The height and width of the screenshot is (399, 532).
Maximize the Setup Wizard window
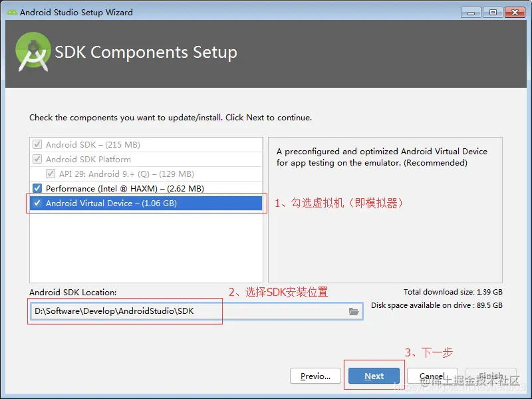coord(493,13)
